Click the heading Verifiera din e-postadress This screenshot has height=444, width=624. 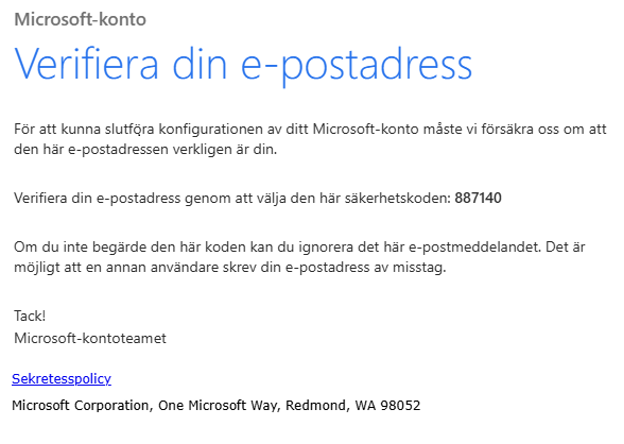coord(243,65)
